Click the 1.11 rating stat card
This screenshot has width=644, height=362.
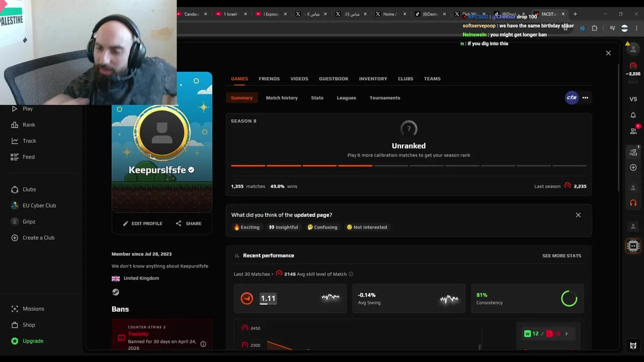pos(290,299)
